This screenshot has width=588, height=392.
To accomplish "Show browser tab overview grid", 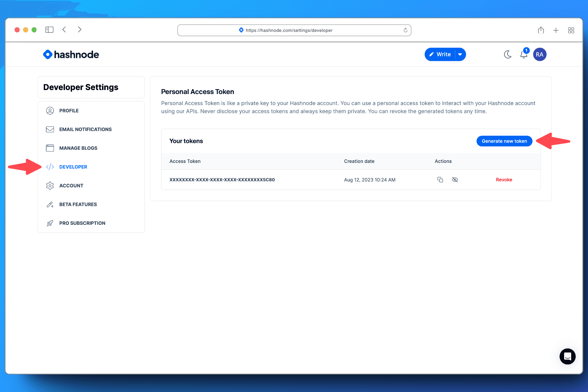I will click(571, 30).
